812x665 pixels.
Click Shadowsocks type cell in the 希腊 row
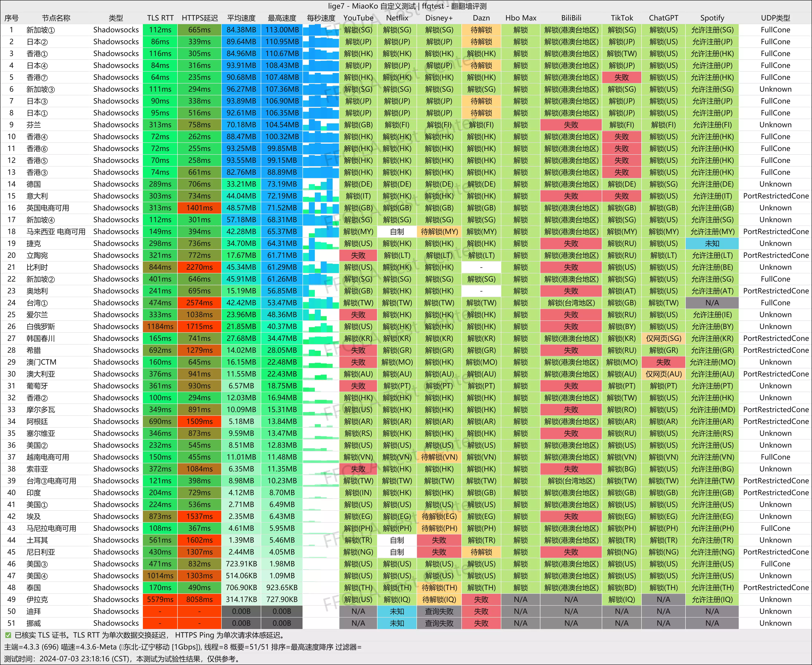tap(116, 351)
